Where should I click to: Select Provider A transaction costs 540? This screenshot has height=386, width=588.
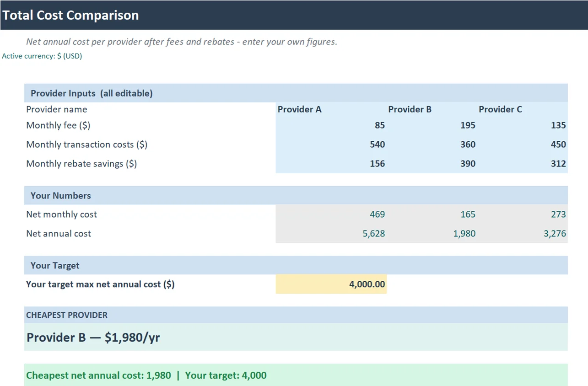pos(331,145)
